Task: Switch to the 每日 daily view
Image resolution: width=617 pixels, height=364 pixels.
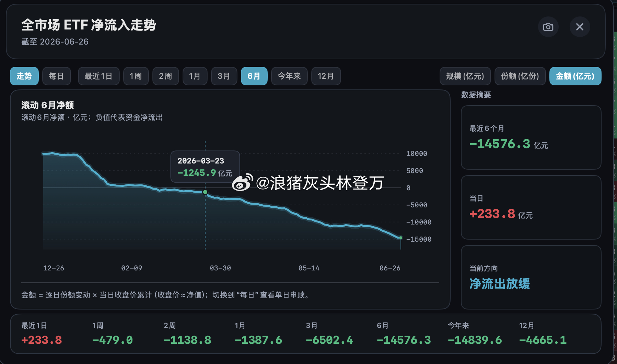Action: pos(56,76)
